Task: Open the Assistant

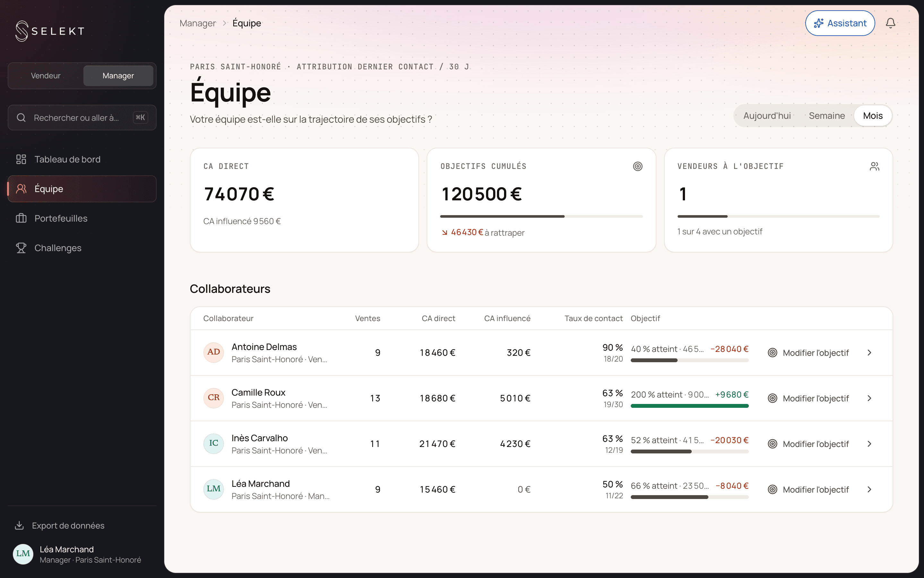Action: click(x=840, y=23)
